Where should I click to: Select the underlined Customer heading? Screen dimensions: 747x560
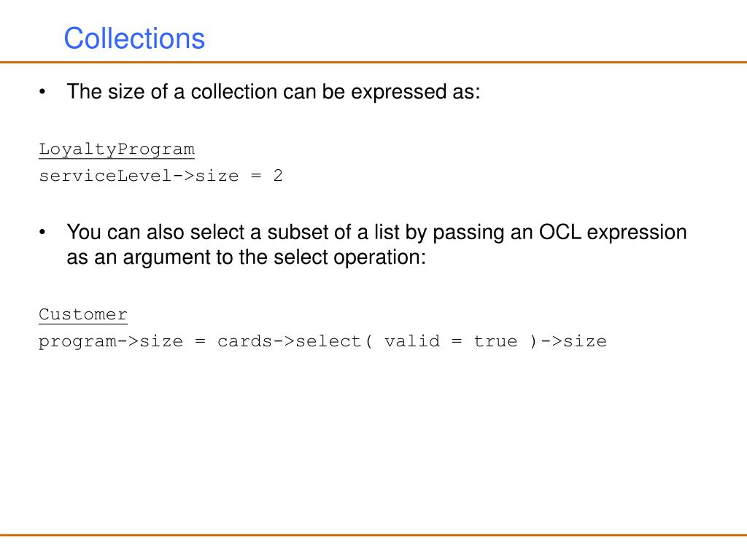[83, 315]
